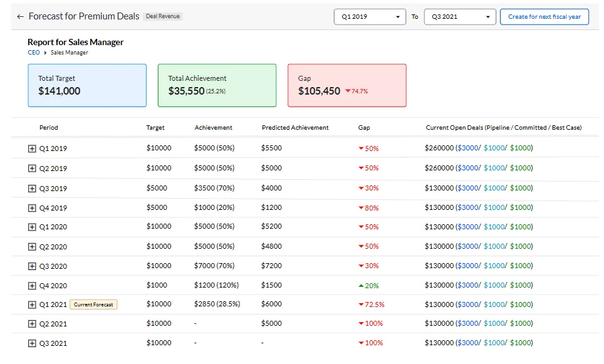604x364 pixels.
Task: Click Create for next fiscal year button
Action: (x=544, y=17)
